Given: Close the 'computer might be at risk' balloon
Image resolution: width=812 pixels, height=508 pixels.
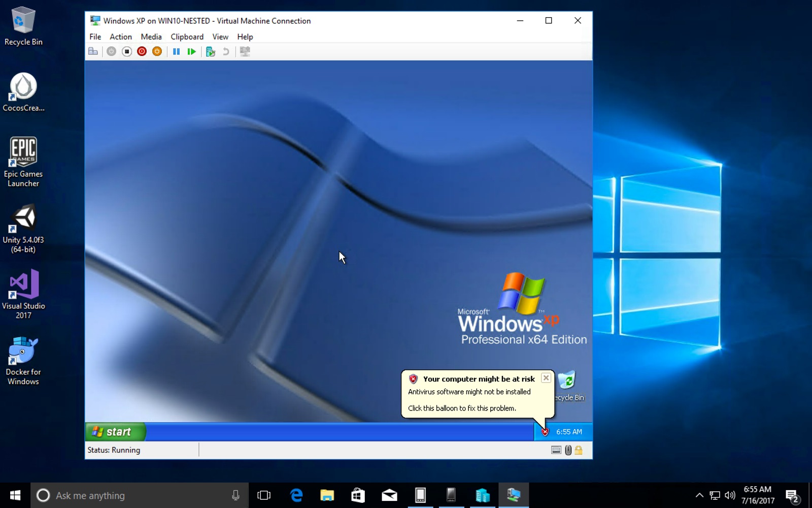Looking at the screenshot, I should 546,378.
